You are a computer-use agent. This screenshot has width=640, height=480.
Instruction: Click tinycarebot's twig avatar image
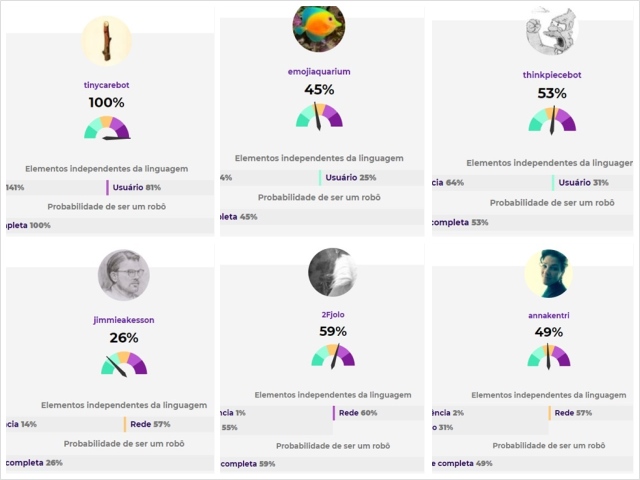point(107,40)
